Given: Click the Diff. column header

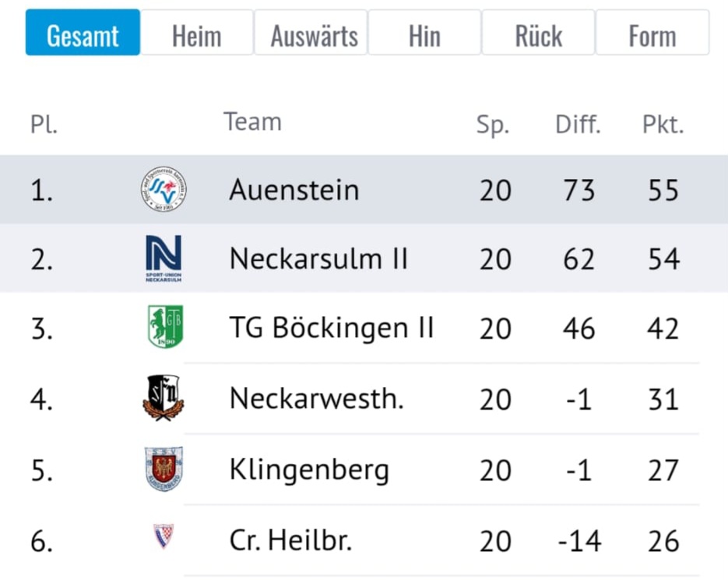Looking at the screenshot, I should pos(578,125).
